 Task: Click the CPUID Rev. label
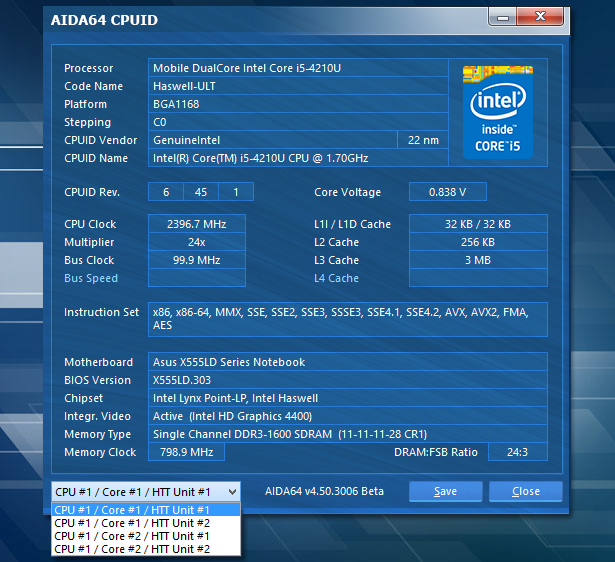pyautogui.click(x=92, y=192)
